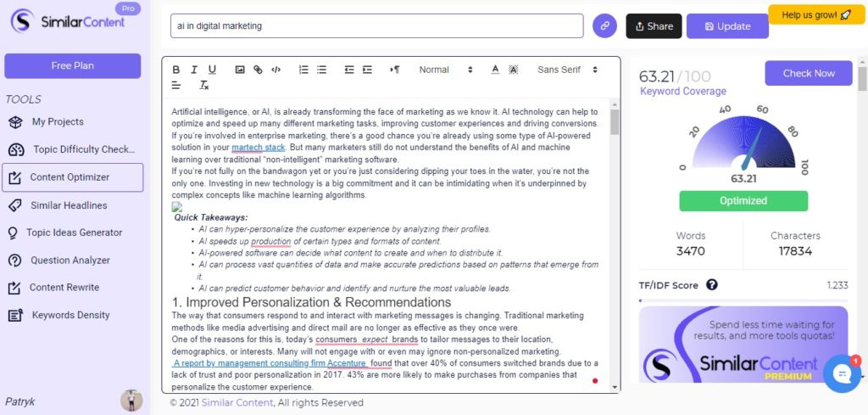Open the text alignment options

[x=176, y=86]
